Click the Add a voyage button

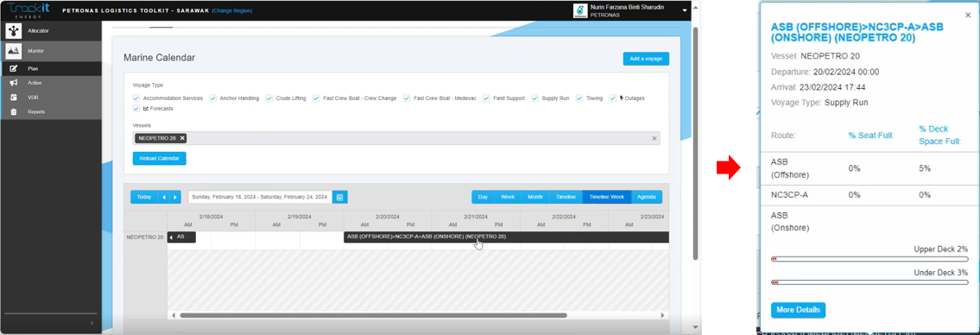pos(646,59)
